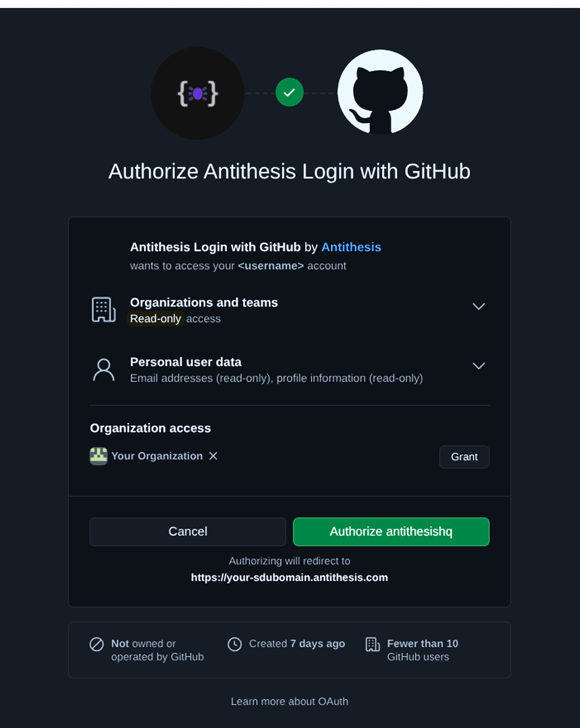Click the not-owned-by-GitHub circle-slash icon
580x728 pixels.
click(x=97, y=644)
